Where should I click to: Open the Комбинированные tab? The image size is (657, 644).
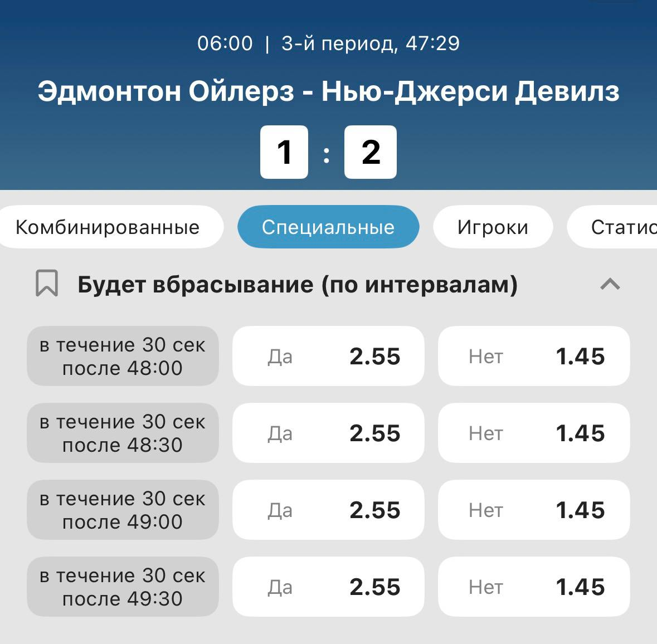click(x=108, y=227)
